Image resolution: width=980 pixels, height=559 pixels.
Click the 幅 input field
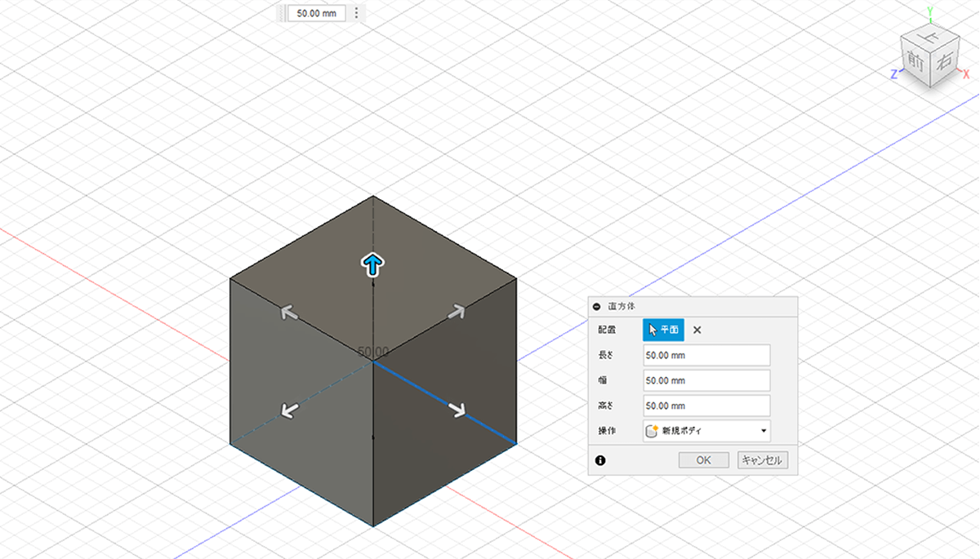point(706,380)
